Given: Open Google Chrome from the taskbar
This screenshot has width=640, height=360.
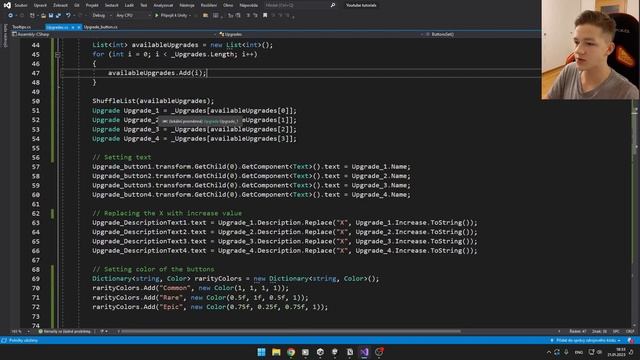Looking at the screenshot, I should 291,352.
